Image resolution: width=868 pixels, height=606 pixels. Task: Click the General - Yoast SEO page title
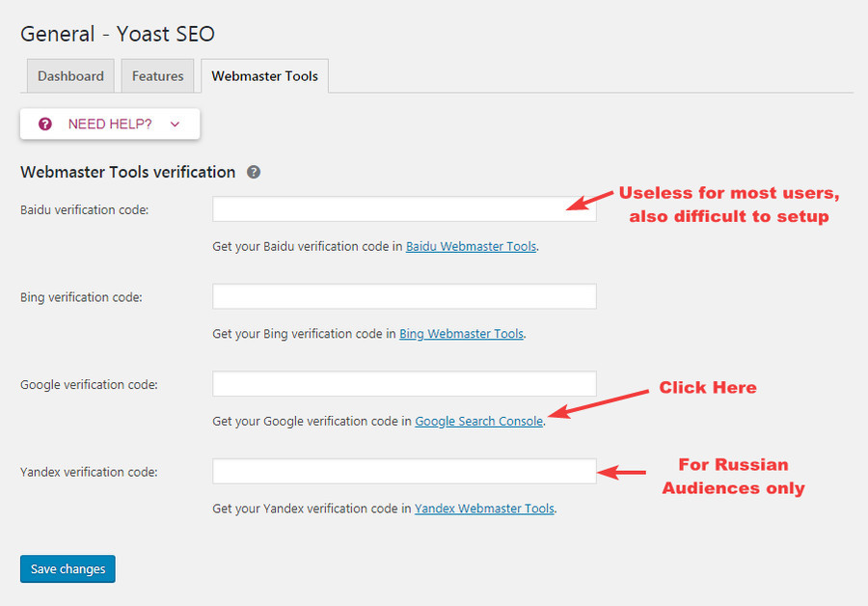117,34
